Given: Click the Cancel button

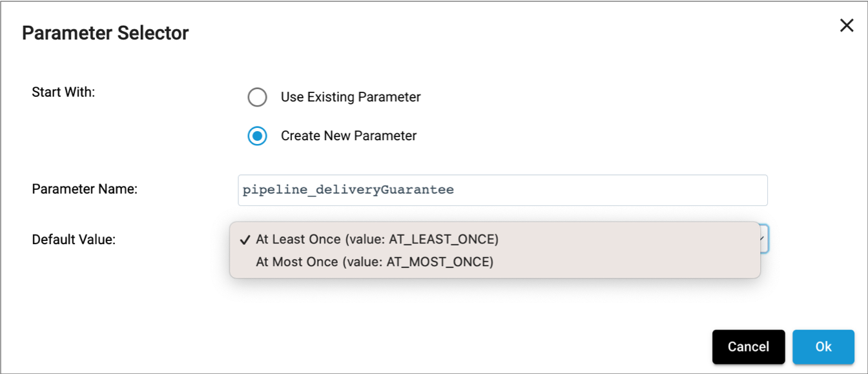Looking at the screenshot, I should (x=749, y=347).
